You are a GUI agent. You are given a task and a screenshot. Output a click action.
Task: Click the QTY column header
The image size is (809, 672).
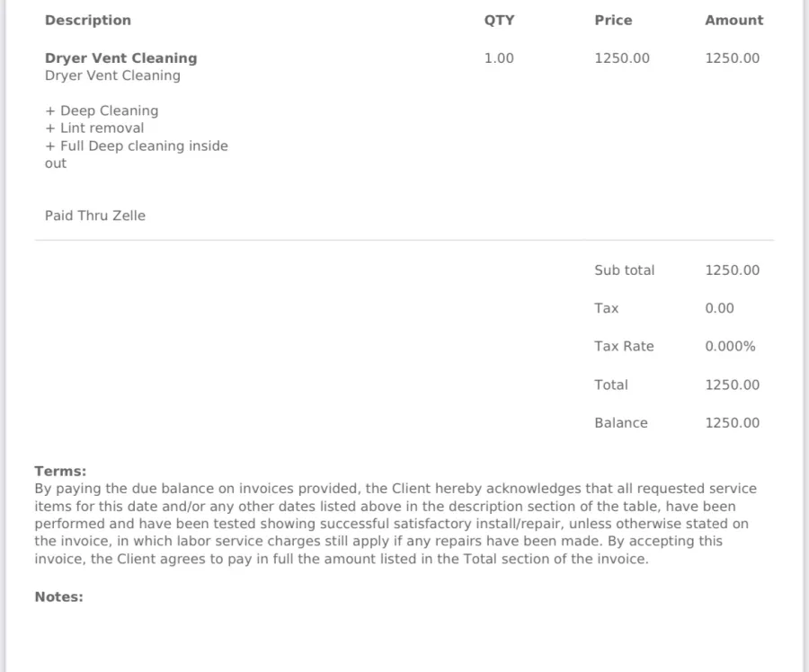point(499,20)
